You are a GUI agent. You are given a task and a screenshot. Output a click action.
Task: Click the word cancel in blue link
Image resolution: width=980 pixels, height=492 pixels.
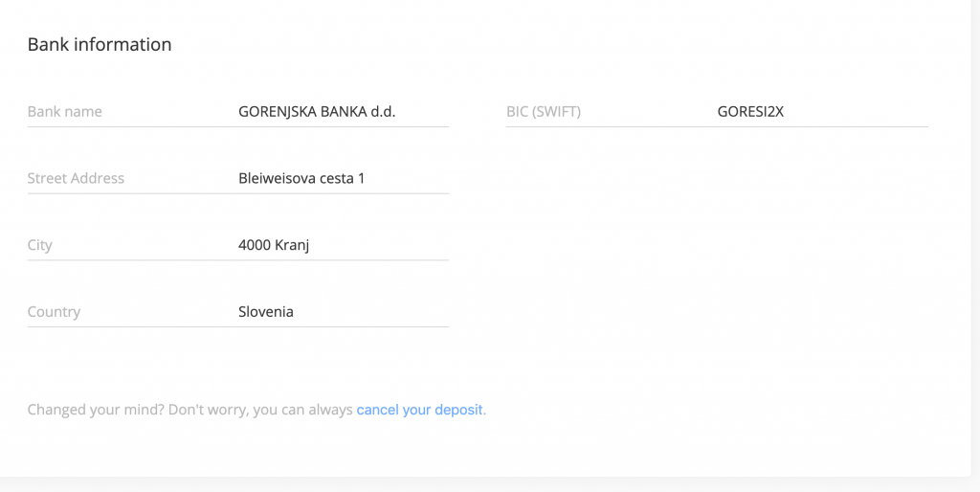coord(377,410)
